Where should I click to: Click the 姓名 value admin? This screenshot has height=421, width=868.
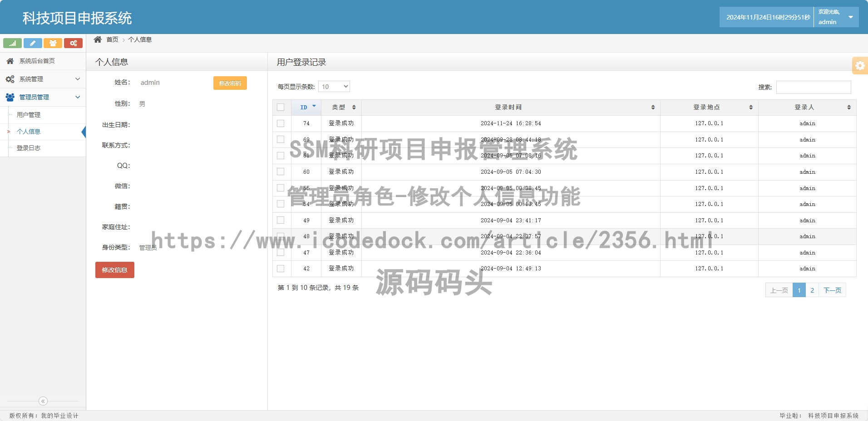150,83
